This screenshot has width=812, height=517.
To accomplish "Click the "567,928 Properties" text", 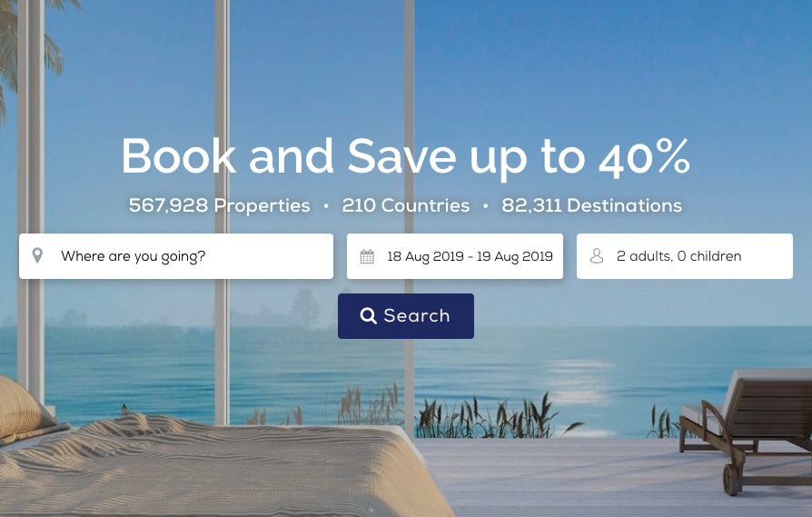I will pos(220,205).
